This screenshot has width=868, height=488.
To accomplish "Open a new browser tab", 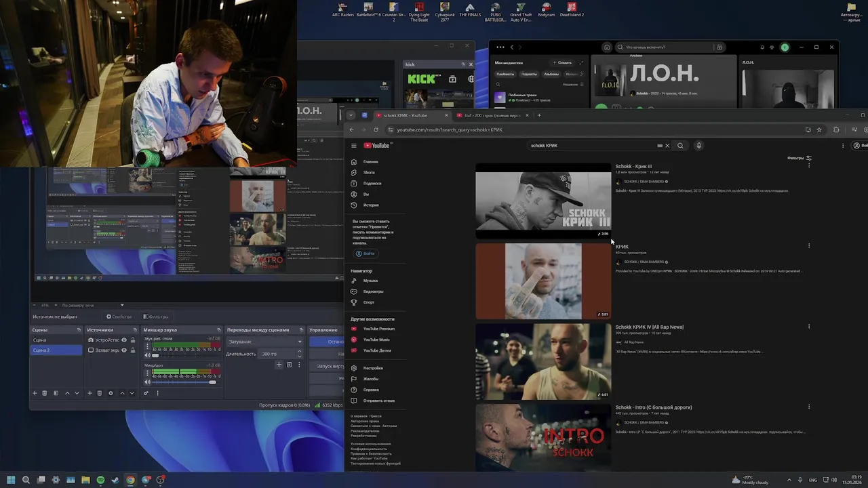I will (x=539, y=115).
